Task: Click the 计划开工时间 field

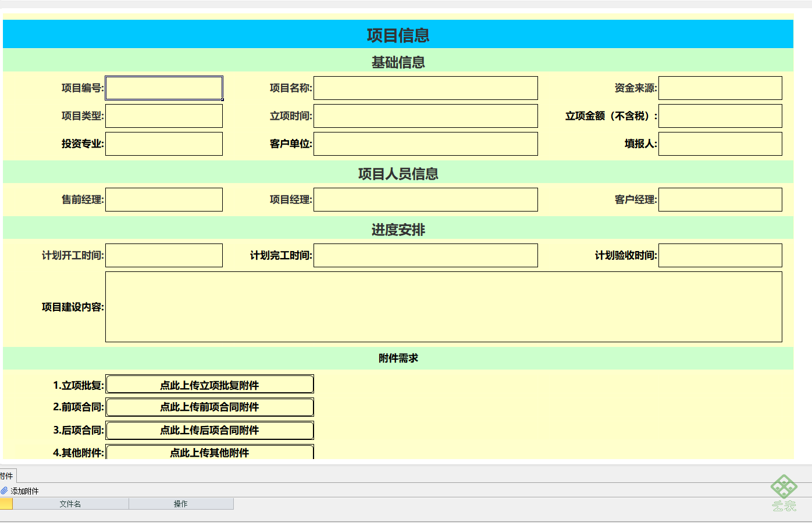Action: point(164,255)
